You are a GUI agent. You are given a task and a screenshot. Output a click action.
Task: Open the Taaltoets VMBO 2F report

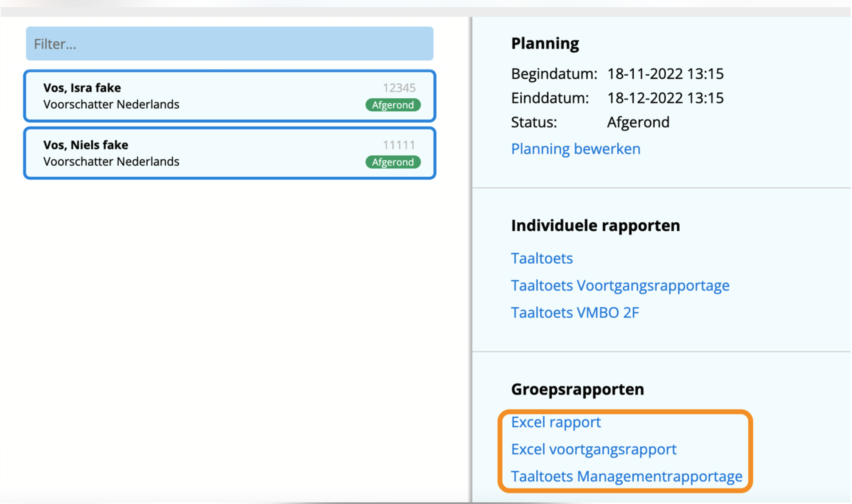click(x=575, y=313)
